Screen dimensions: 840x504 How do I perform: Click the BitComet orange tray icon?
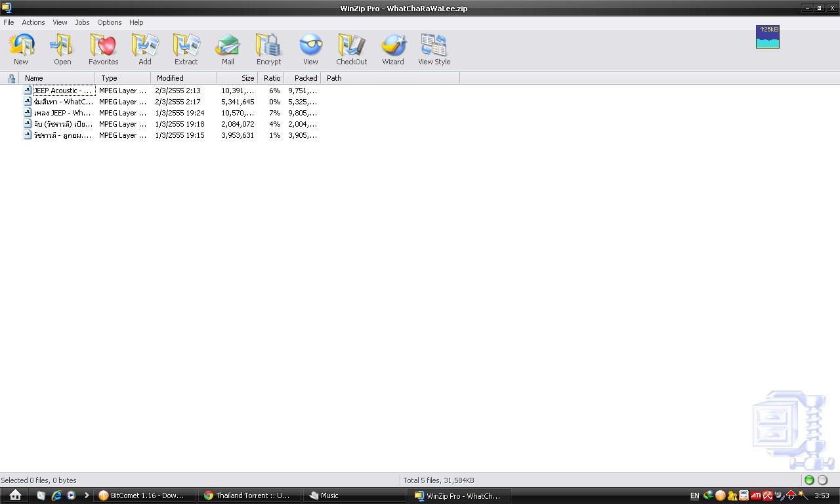[721, 495]
